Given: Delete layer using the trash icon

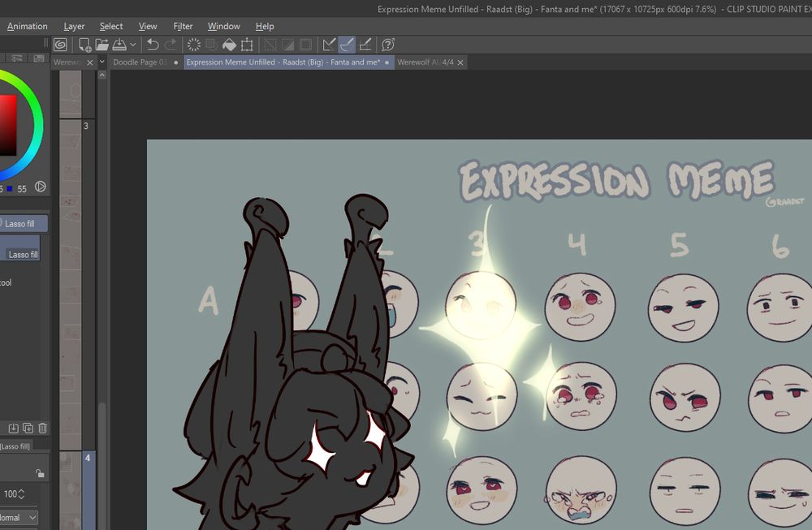Looking at the screenshot, I should (41, 428).
